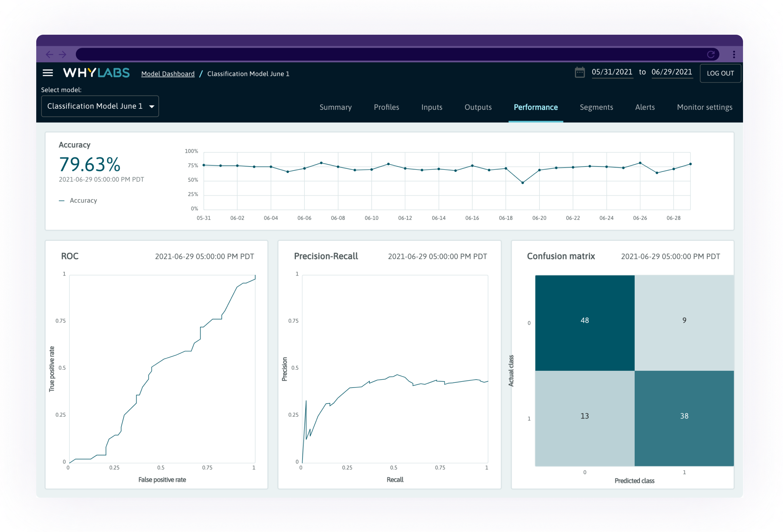Click the calendar date-range icon
783x532 pixels.
coord(579,72)
